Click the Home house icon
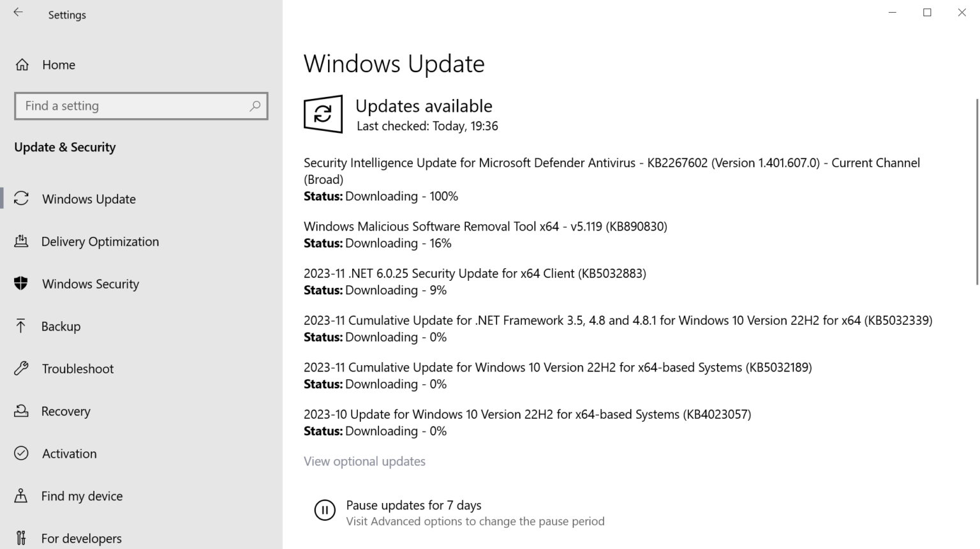The image size is (980, 549). [21, 64]
